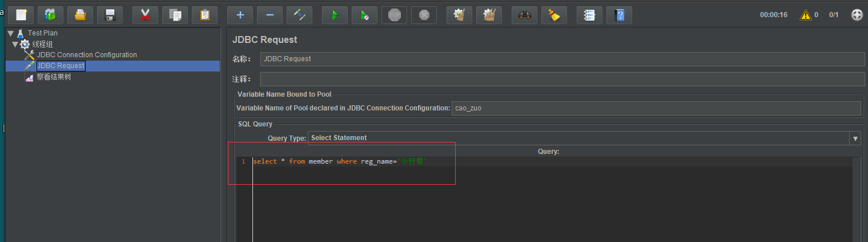868x242 pixels.
Task: Collapse the 线程组 thread group node
Action: coord(15,44)
